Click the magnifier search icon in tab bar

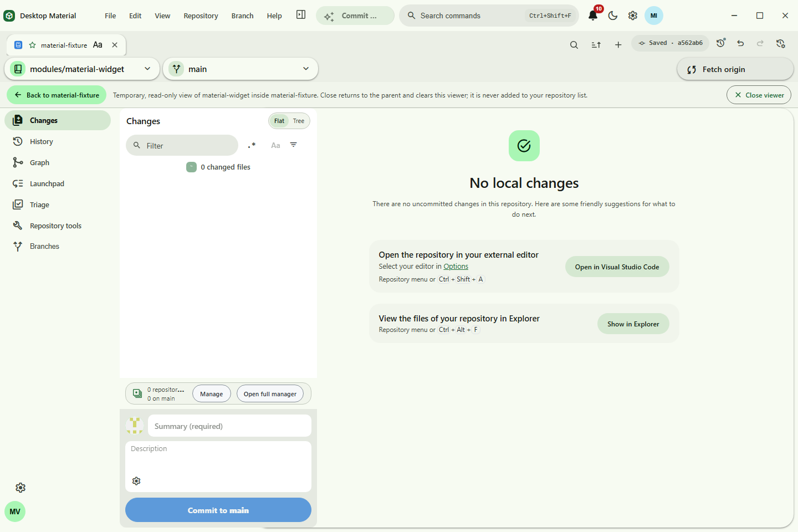pos(574,45)
